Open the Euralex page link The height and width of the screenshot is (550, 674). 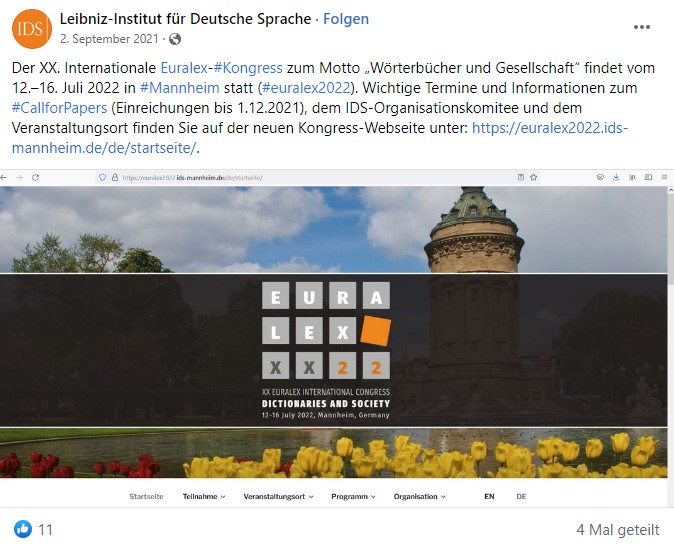tap(184, 68)
